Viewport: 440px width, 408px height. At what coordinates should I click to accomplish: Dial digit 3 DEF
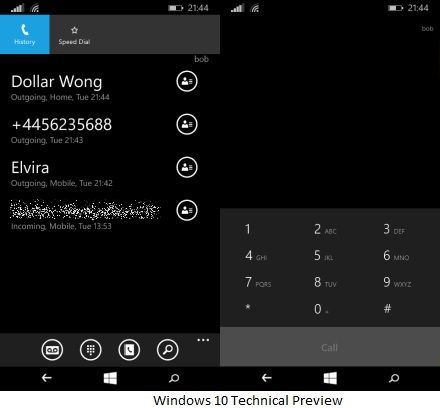coord(394,229)
